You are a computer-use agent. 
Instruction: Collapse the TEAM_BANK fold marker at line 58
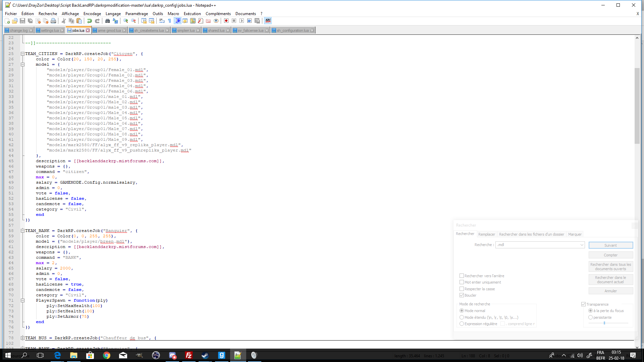pyautogui.click(x=22, y=231)
